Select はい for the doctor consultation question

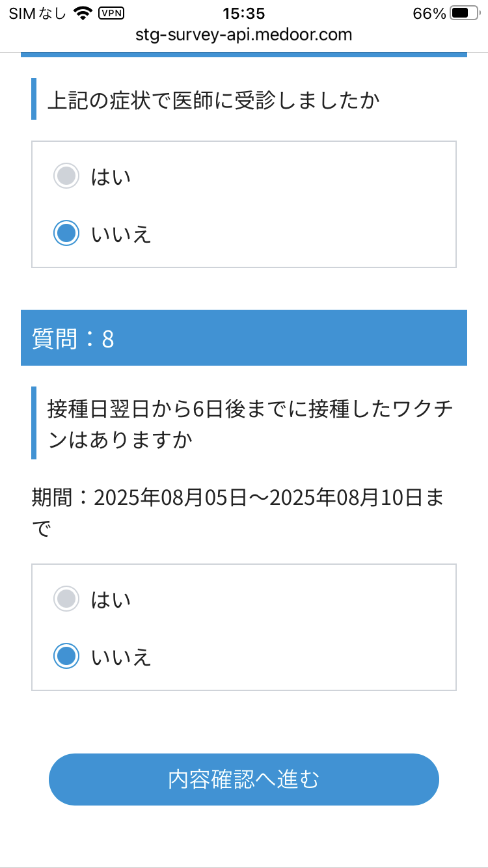pyautogui.click(x=66, y=176)
